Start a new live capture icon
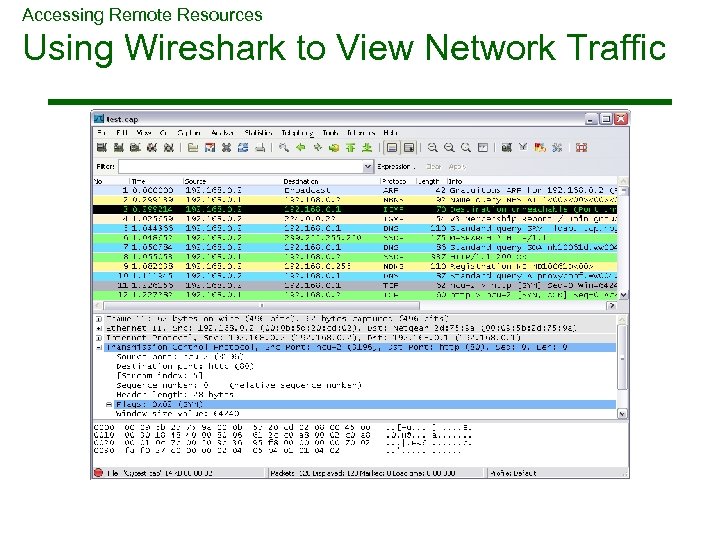Image resolution: width=720 pixels, height=540 pixels. 135,147
